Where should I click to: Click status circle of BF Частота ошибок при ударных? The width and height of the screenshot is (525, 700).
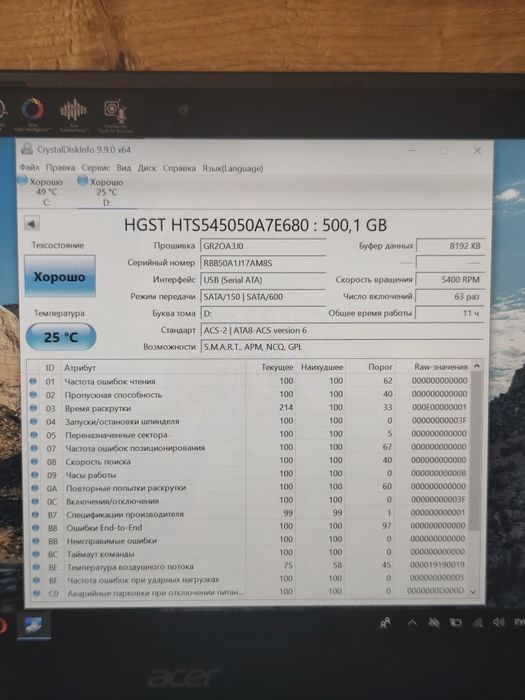pos(37,580)
